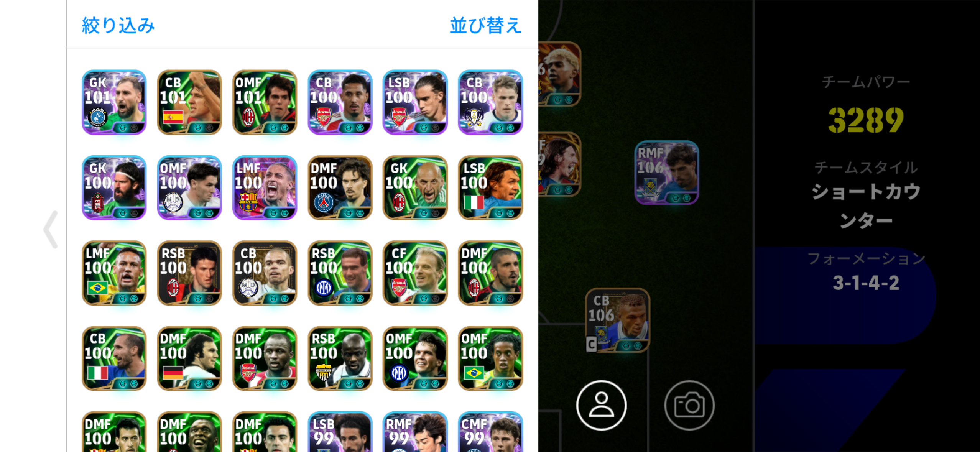Select the RMF 106 player on pitch

[666, 173]
